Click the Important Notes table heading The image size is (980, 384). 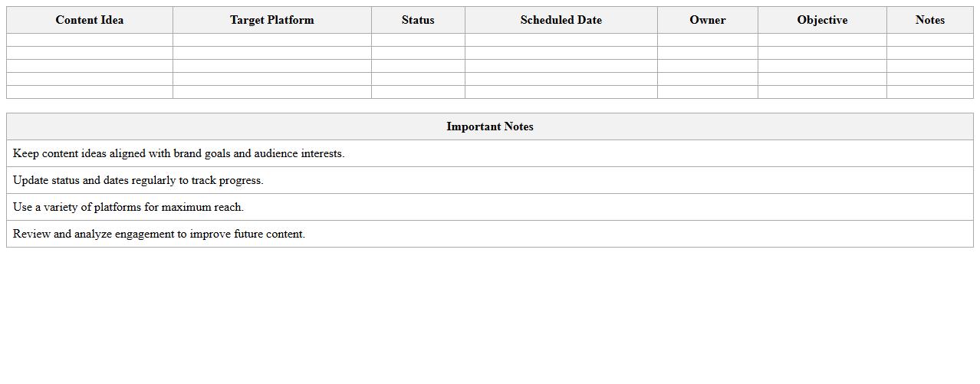point(490,126)
